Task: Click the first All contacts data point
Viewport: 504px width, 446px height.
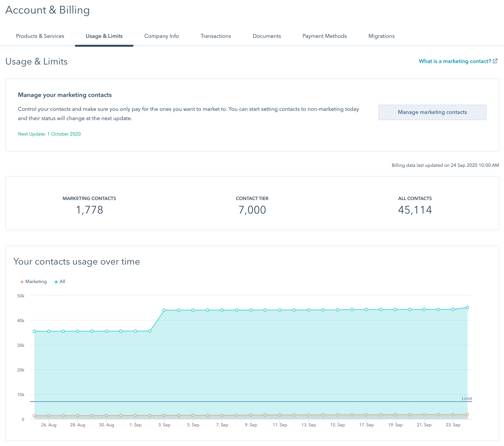Action: (34, 331)
